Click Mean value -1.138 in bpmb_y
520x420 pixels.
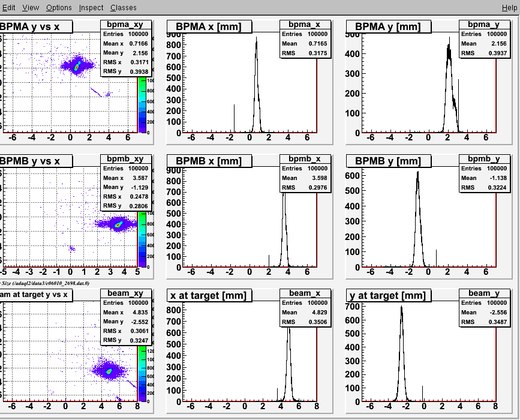498,178
